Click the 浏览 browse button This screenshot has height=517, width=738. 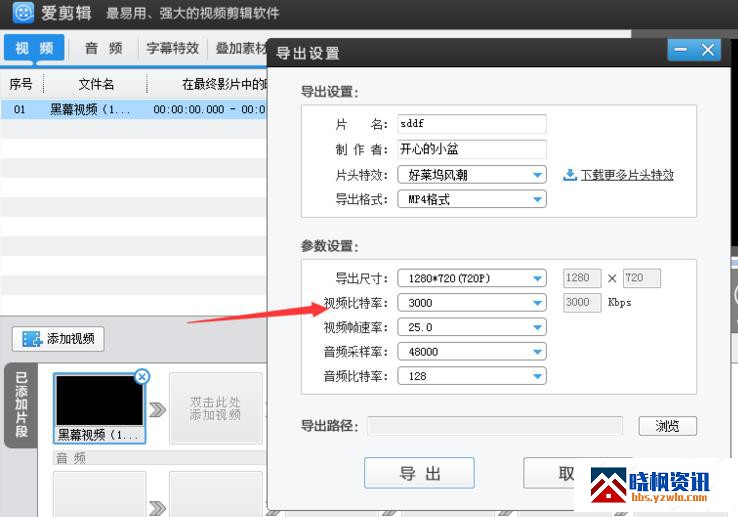point(667,426)
